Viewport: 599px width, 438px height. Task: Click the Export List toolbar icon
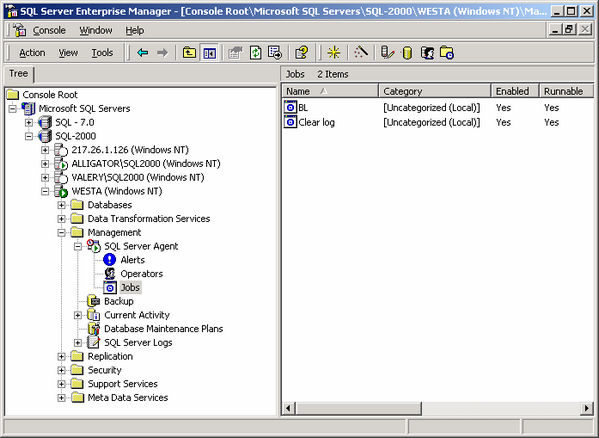(x=275, y=52)
